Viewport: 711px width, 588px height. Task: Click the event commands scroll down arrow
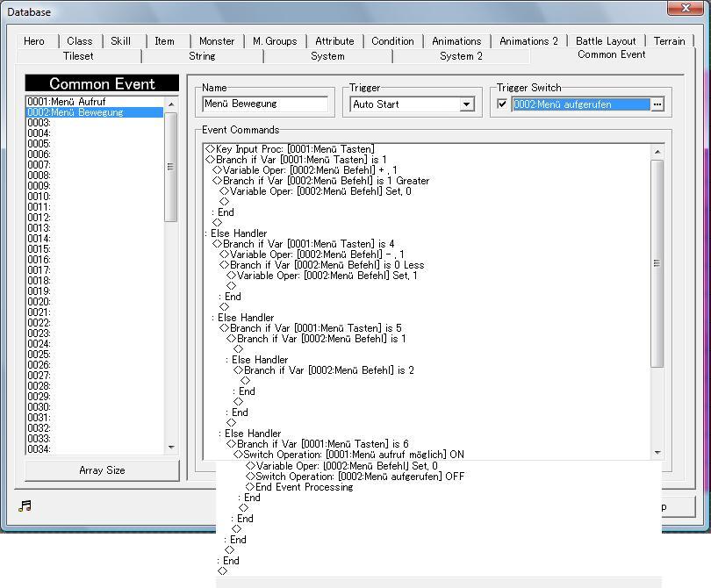pyautogui.click(x=657, y=453)
